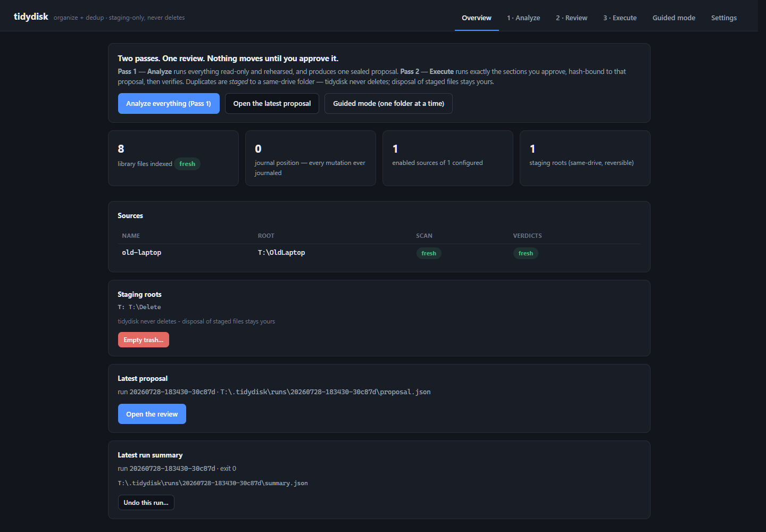766x532 pixels.
Task: Click the tidydisk never deletes disclaimer text
Action: tap(196, 321)
